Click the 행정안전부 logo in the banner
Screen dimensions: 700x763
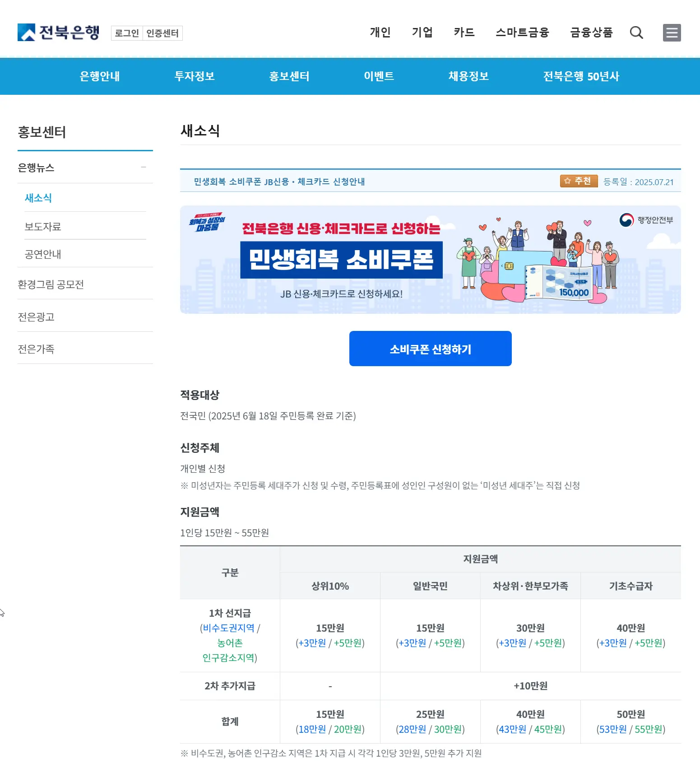pyautogui.click(x=646, y=220)
